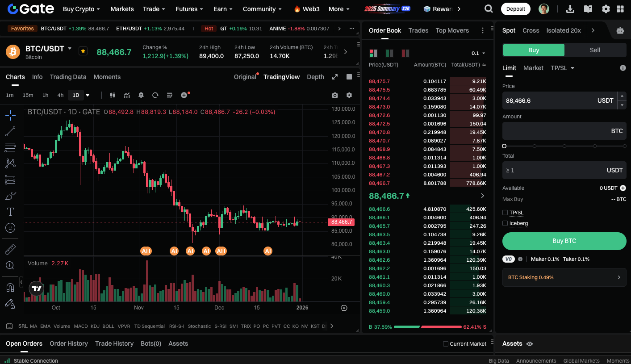Switch order side to Sell
The height and width of the screenshot is (364, 631).
[x=595, y=50]
